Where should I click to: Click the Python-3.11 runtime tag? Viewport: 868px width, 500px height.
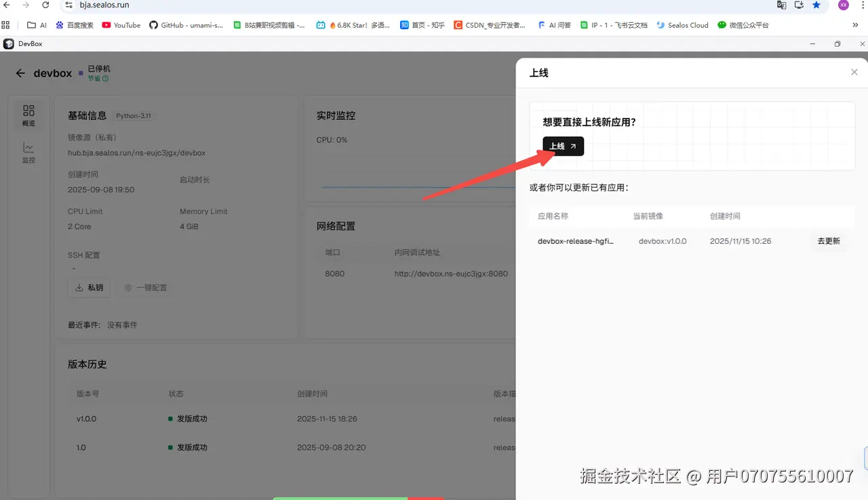(134, 116)
